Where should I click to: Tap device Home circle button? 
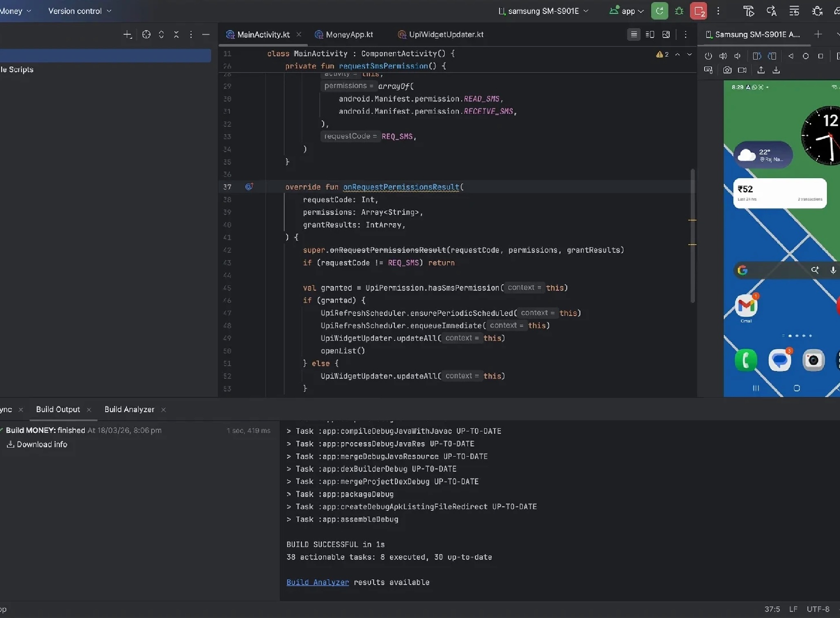click(806, 56)
